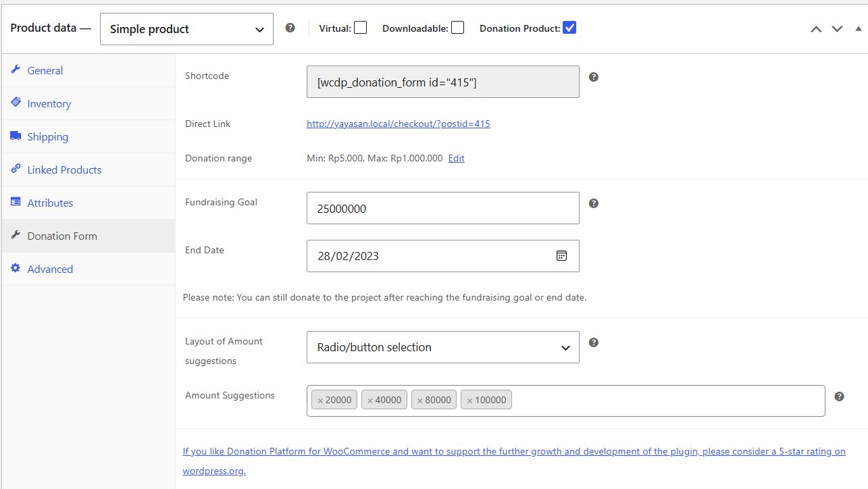Open the calendar picker in End Date
The width and height of the screenshot is (868, 489).
(x=561, y=256)
